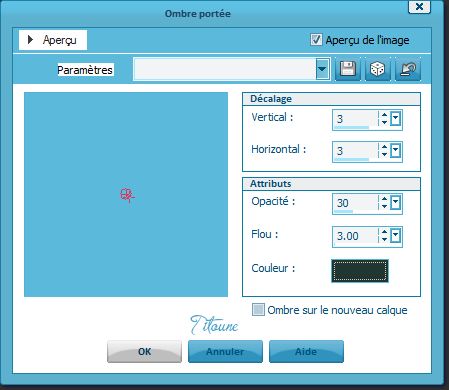Click the pink crosshair in preview area
The width and height of the screenshot is (449, 390).
[x=127, y=195]
